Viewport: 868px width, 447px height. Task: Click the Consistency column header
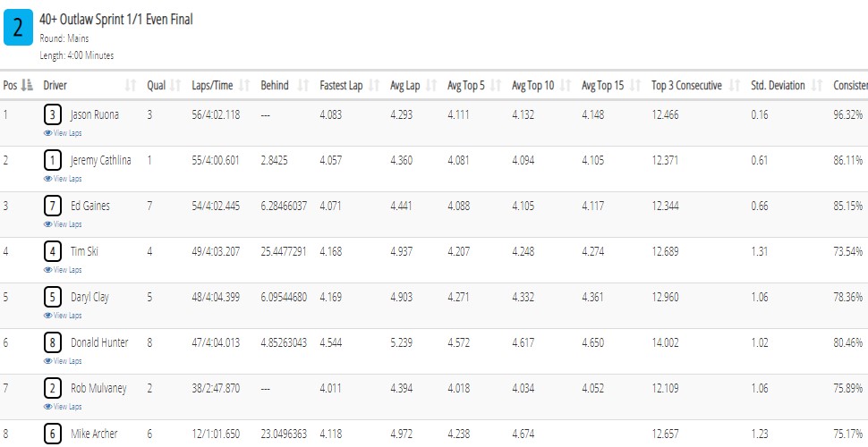click(850, 86)
